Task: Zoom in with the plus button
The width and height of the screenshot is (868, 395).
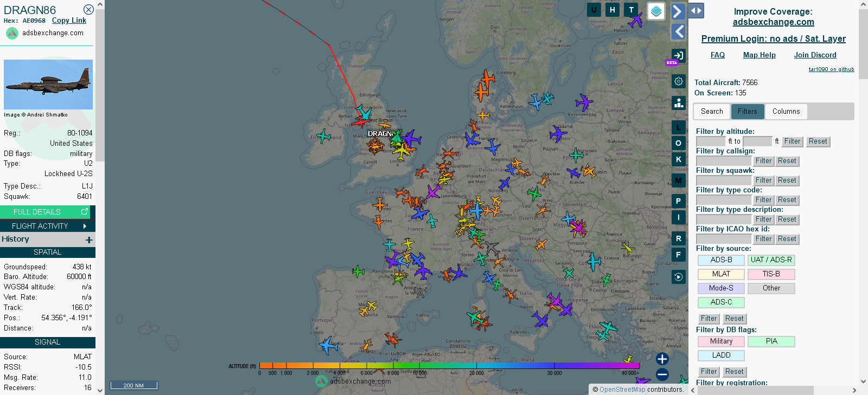Action: click(x=662, y=359)
